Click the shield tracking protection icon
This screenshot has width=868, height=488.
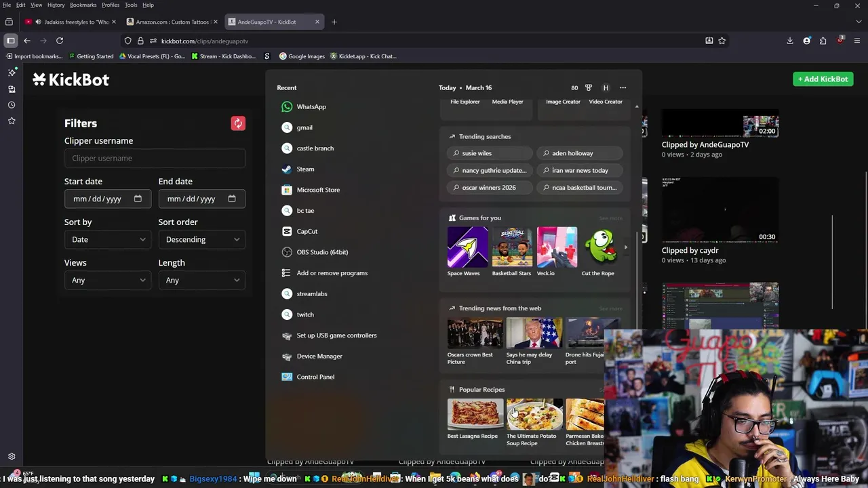(x=127, y=41)
